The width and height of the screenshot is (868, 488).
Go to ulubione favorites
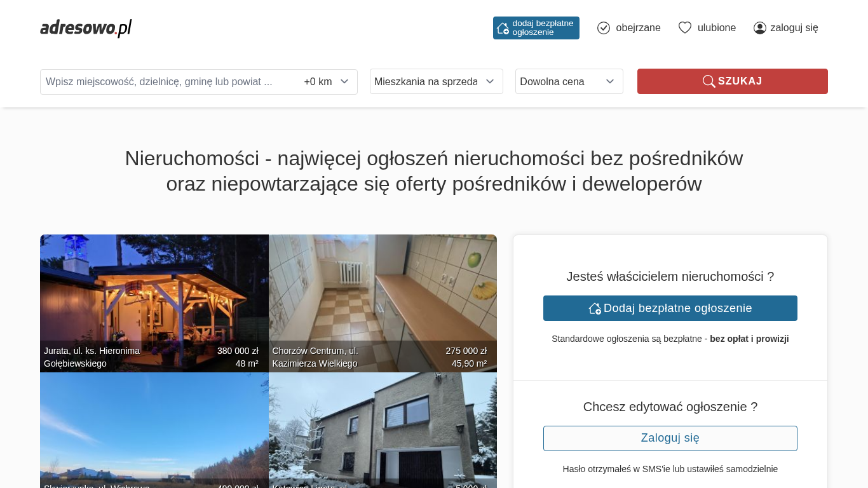pos(716,28)
